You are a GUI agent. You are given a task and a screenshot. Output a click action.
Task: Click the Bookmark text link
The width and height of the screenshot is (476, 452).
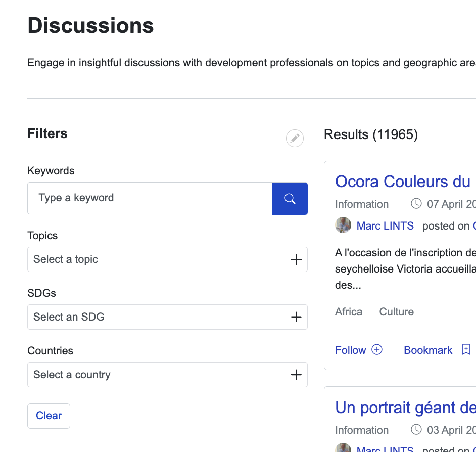[x=428, y=350]
